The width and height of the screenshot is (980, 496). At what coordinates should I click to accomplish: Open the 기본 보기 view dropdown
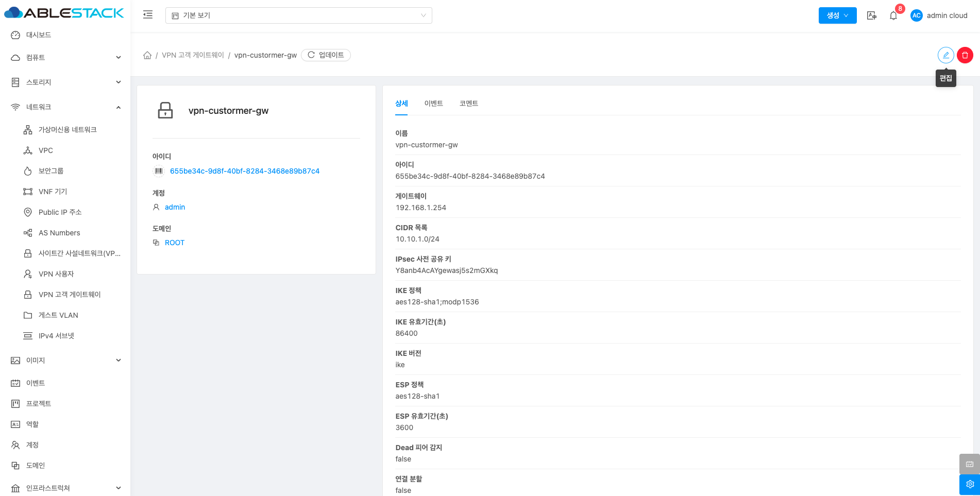tap(298, 15)
